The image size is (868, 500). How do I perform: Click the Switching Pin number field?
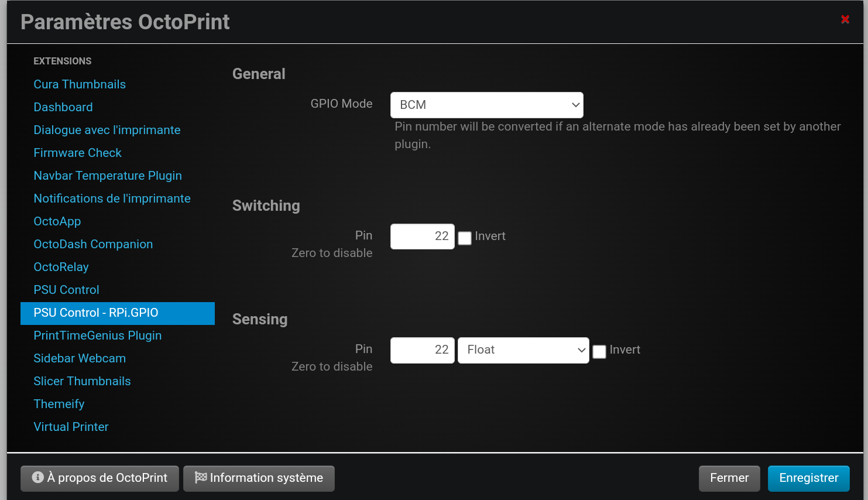[x=422, y=236]
